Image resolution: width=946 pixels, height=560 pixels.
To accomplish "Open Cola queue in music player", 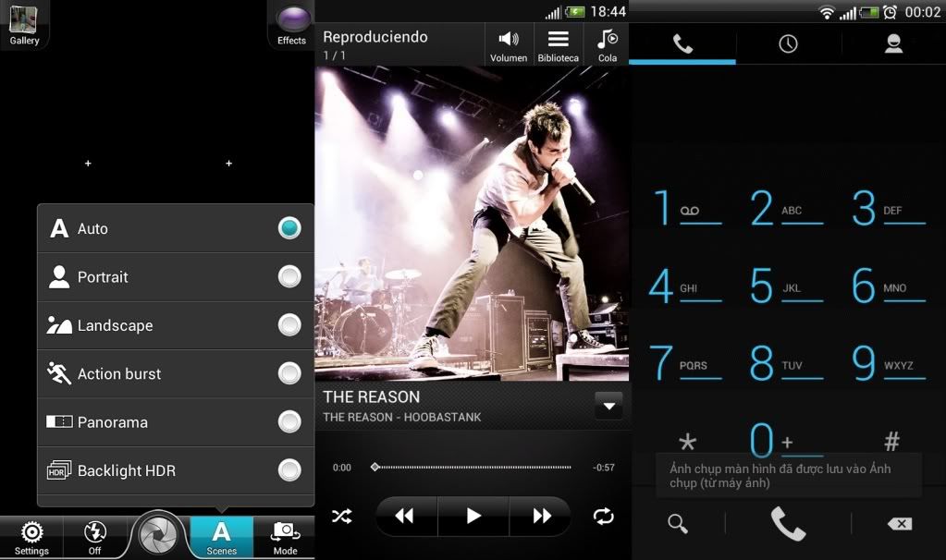I will (607, 44).
